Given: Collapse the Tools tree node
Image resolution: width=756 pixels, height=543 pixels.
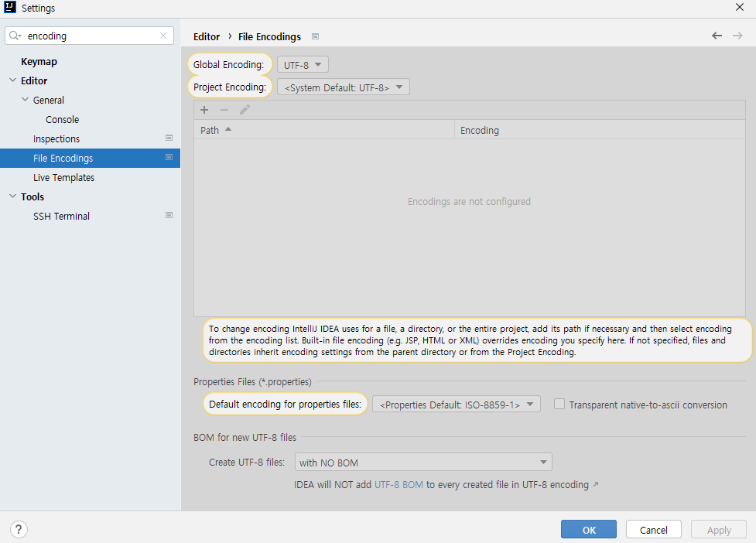Looking at the screenshot, I should [x=13, y=196].
